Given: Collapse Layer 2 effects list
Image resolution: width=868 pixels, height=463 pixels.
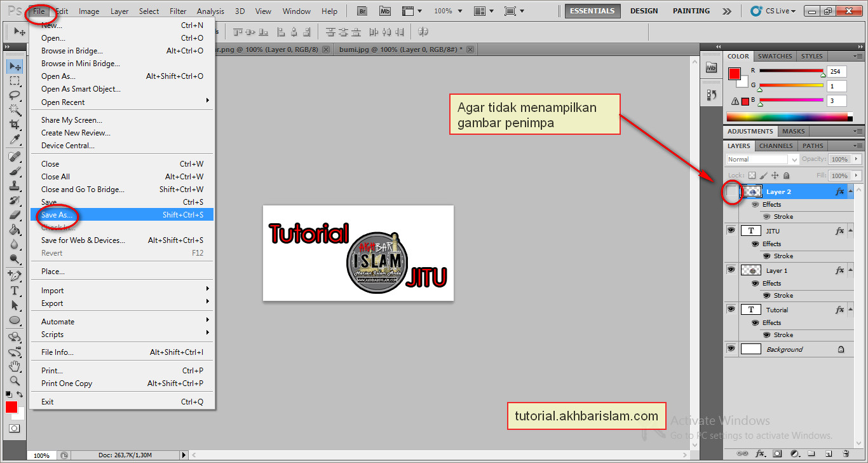Looking at the screenshot, I should pyautogui.click(x=850, y=191).
